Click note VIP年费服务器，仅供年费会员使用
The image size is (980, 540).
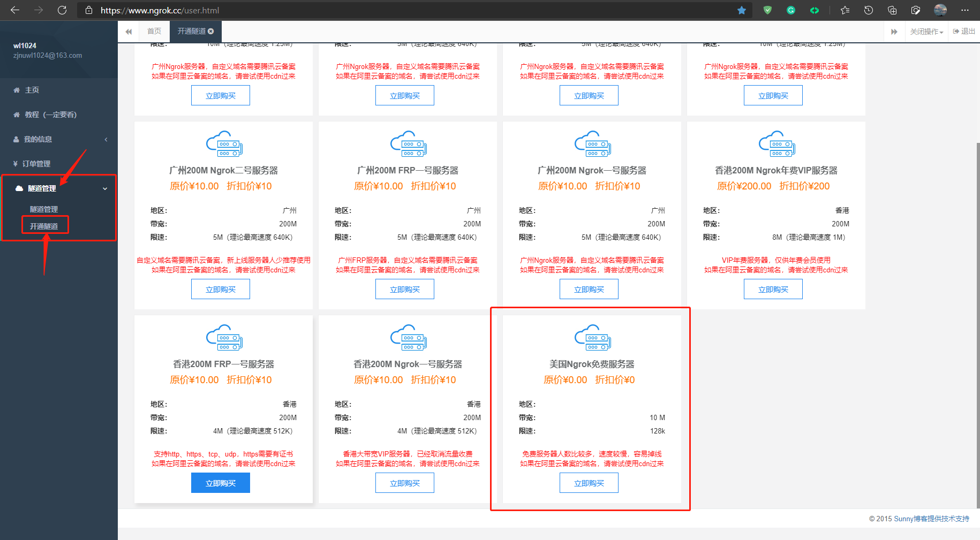pyautogui.click(x=776, y=260)
